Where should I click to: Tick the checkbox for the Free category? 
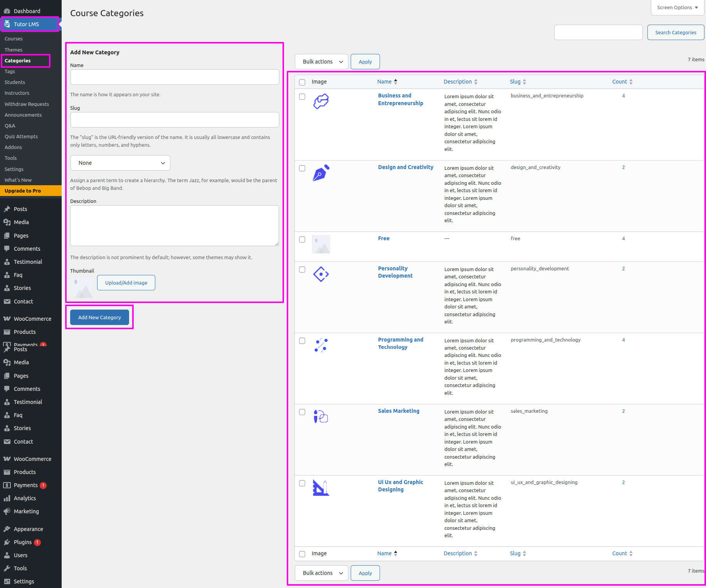302,240
